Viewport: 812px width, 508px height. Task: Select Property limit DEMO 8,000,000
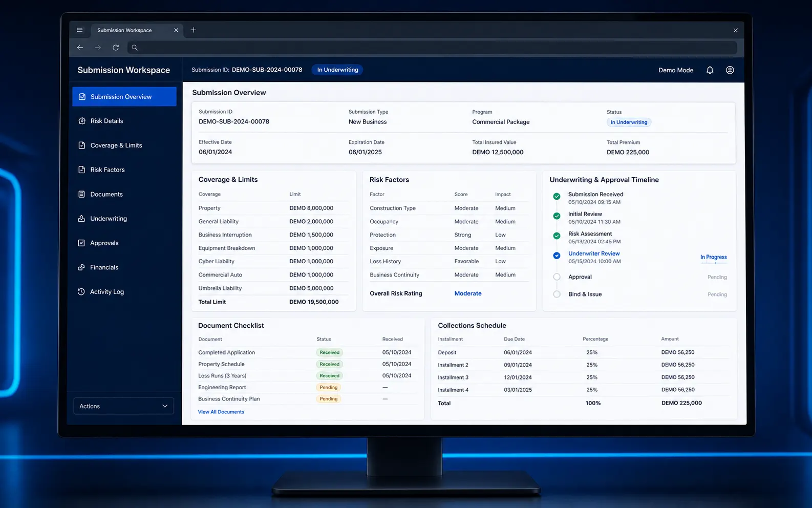tap(311, 208)
